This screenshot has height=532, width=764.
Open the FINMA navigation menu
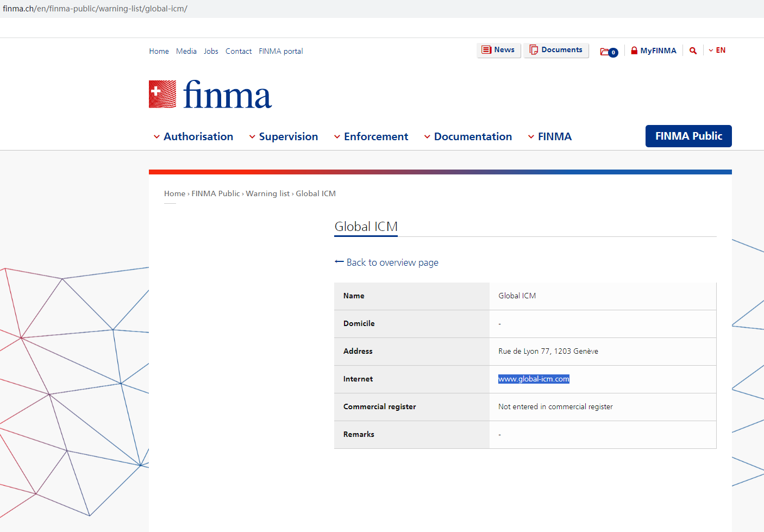coord(550,136)
